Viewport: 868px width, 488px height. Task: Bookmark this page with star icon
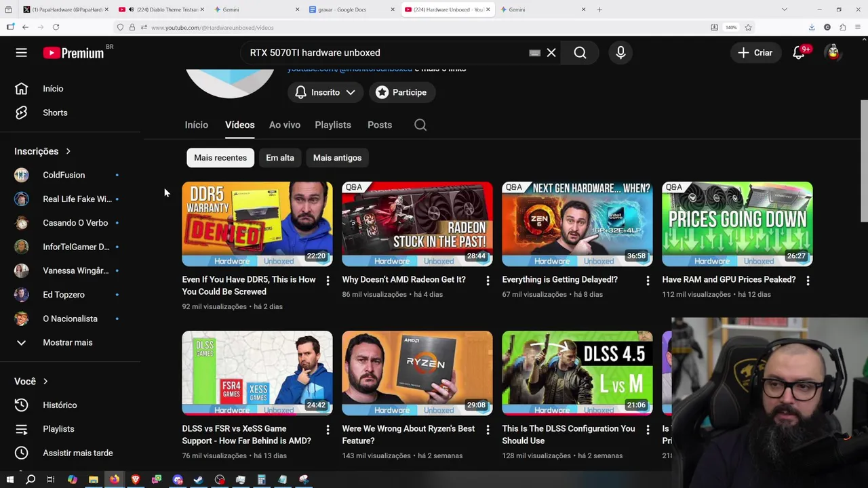(748, 27)
